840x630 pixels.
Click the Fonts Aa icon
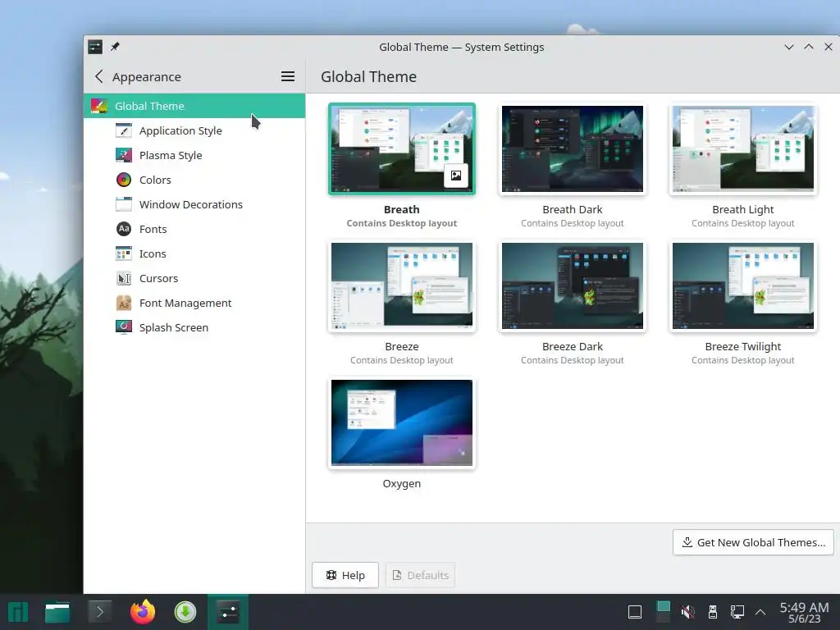click(124, 230)
